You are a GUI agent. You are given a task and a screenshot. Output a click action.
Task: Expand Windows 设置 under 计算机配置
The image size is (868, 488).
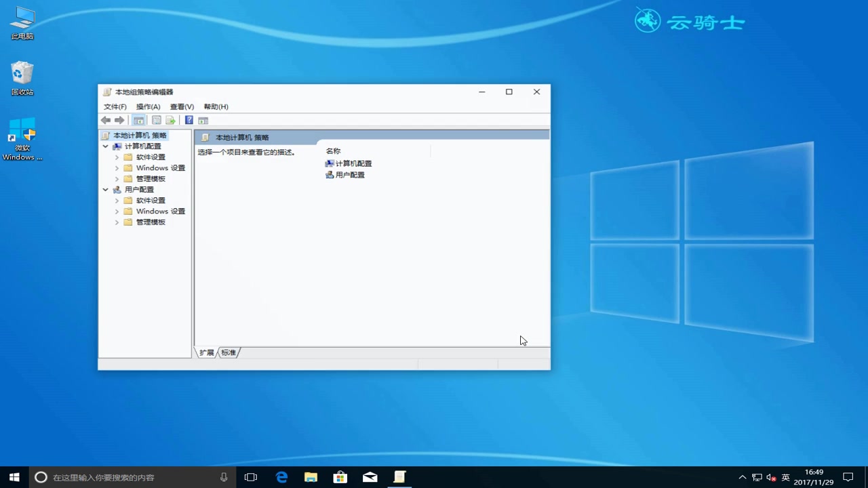(117, 168)
